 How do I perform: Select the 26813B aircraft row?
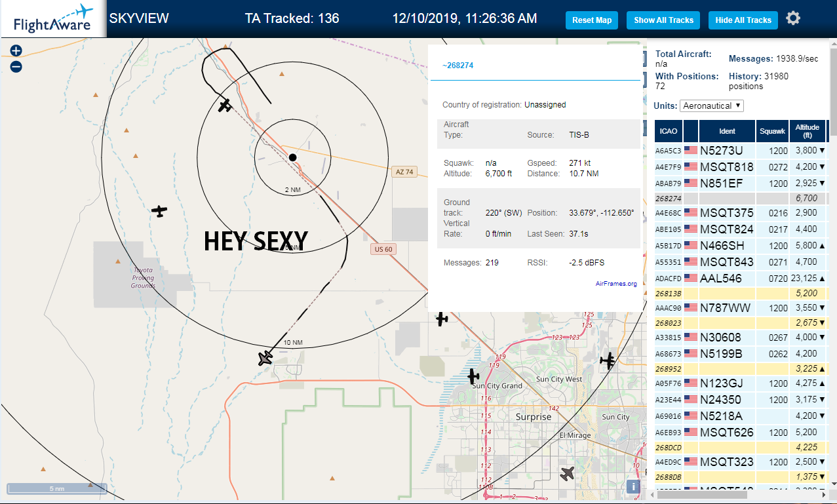[741, 293]
